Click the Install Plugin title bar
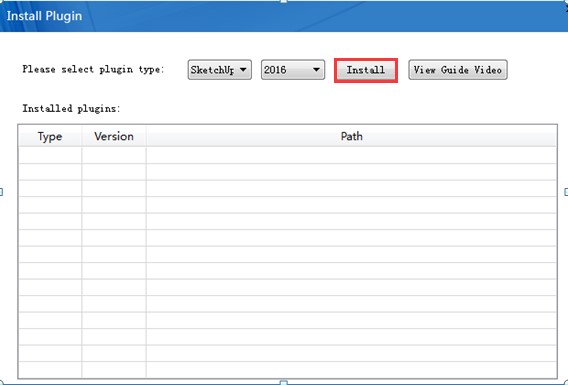The height and width of the screenshot is (385, 568). pos(284,16)
